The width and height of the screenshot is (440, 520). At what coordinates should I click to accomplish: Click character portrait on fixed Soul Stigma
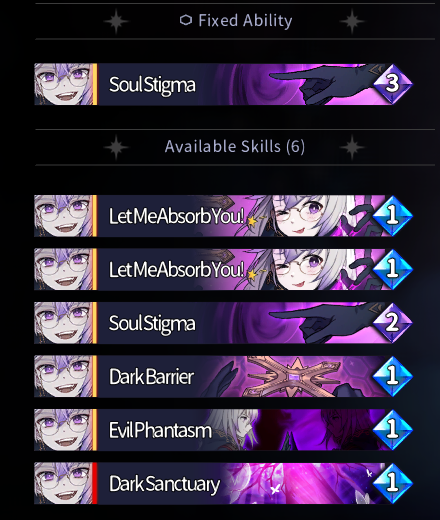click(63, 84)
